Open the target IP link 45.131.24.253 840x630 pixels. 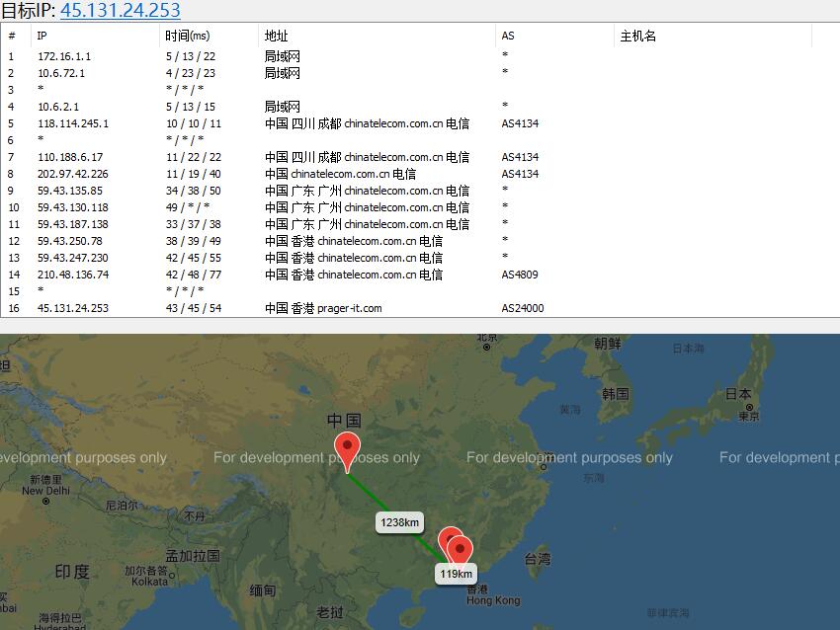pos(120,10)
